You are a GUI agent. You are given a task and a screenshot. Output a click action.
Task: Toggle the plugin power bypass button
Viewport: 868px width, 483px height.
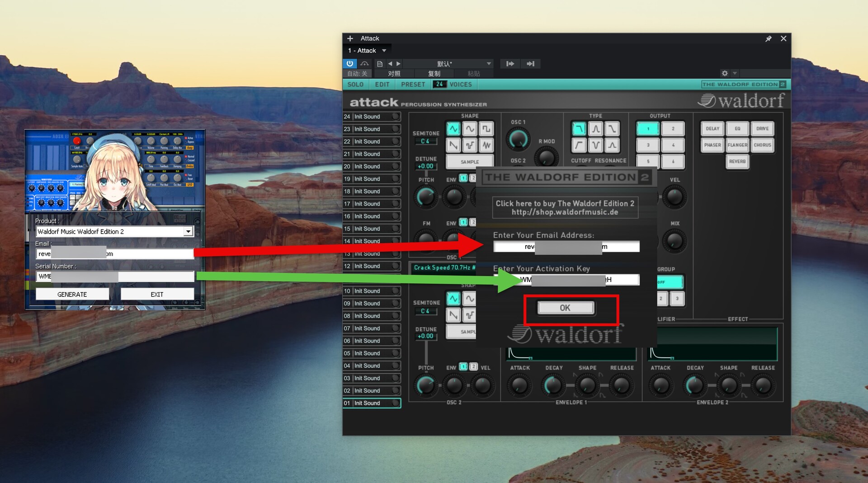(x=350, y=64)
